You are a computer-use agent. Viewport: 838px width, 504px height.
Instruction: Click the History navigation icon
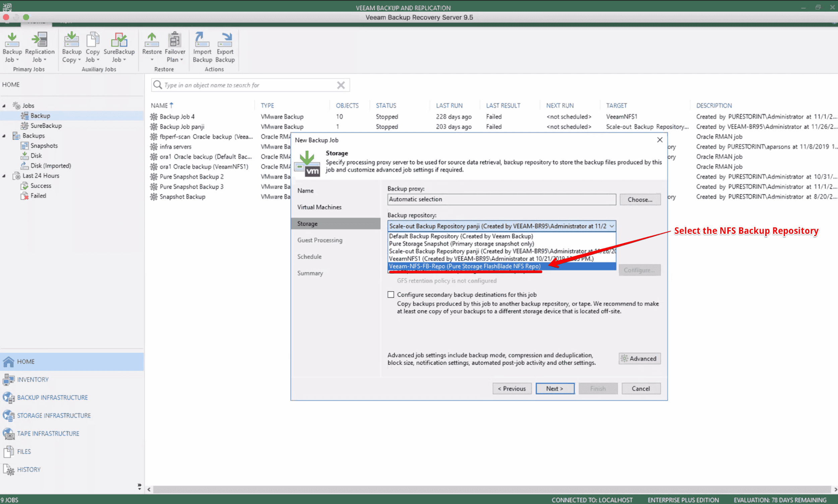click(x=8, y=470)
